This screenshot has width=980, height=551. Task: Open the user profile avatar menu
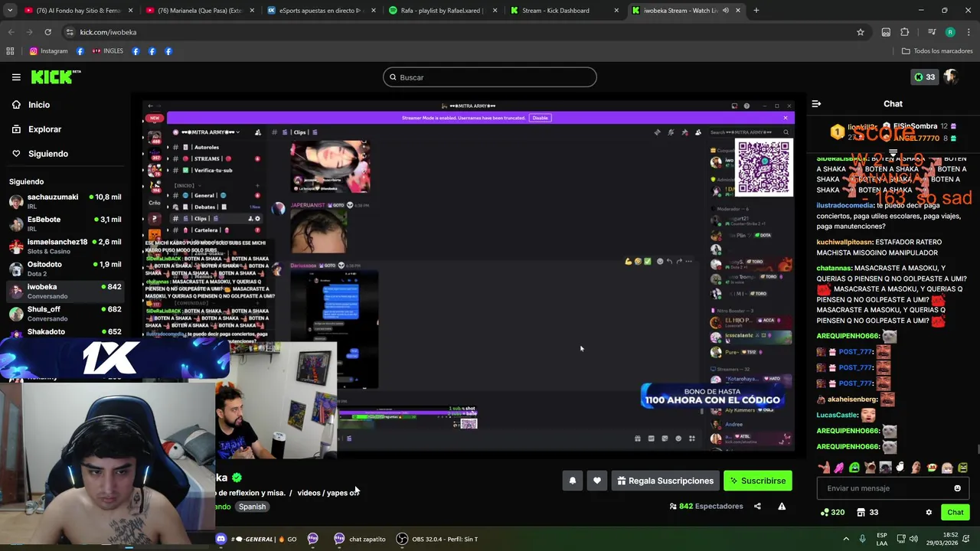point(952,77)
